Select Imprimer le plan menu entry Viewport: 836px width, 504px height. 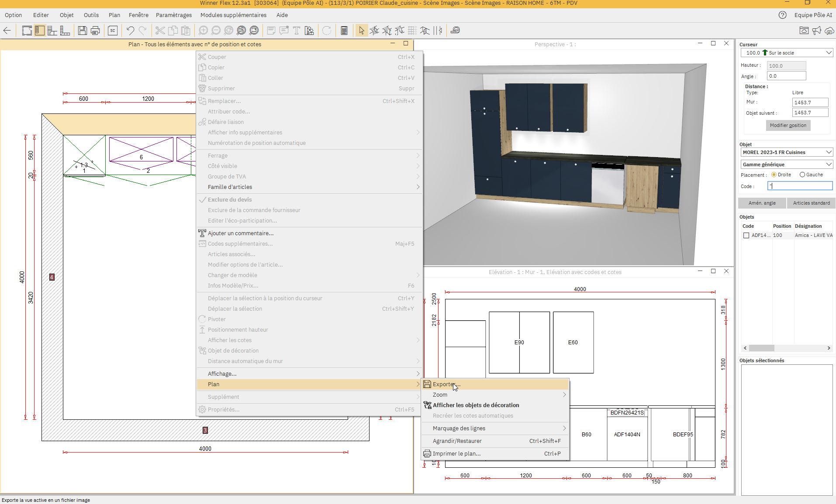[456, 454]
